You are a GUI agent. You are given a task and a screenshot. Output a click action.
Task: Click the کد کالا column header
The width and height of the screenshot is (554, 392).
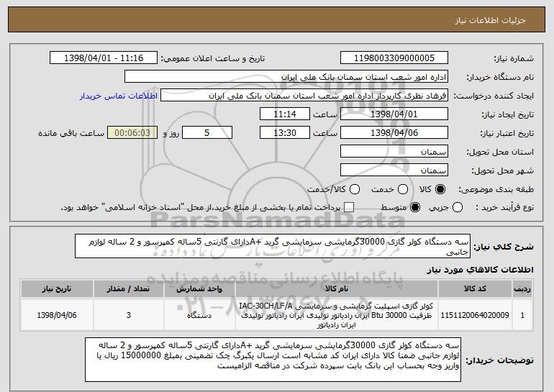click(x=475, y=289)
